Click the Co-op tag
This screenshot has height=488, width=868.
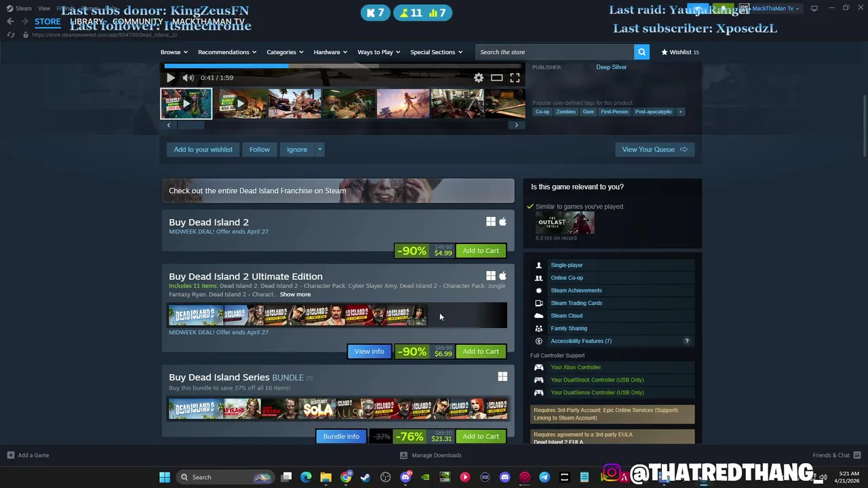(x=542, y=112)
